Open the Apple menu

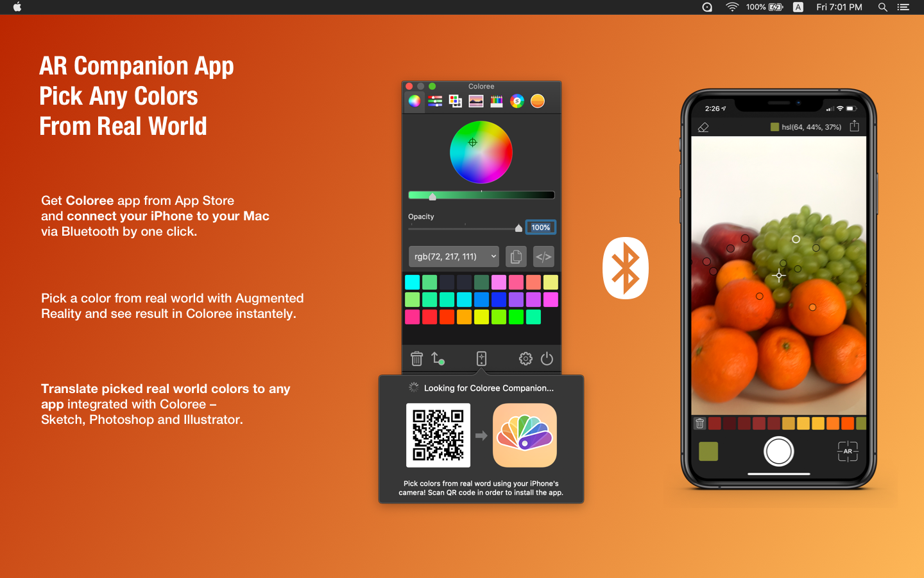(x=17, y=7)
